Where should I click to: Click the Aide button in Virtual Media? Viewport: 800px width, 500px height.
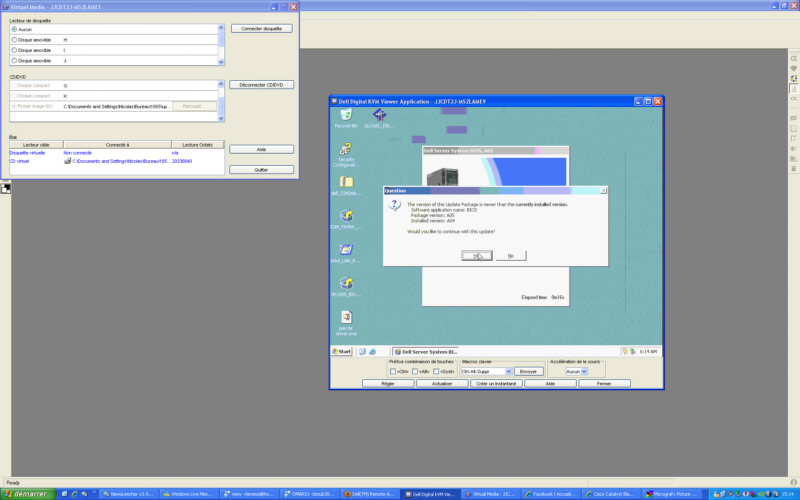[x=261, y=149]
